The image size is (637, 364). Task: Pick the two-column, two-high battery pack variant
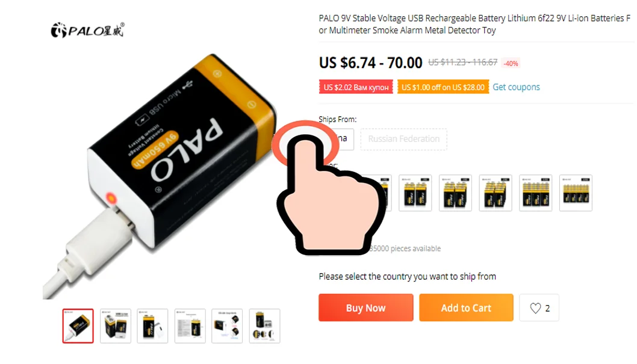(415, 193)
